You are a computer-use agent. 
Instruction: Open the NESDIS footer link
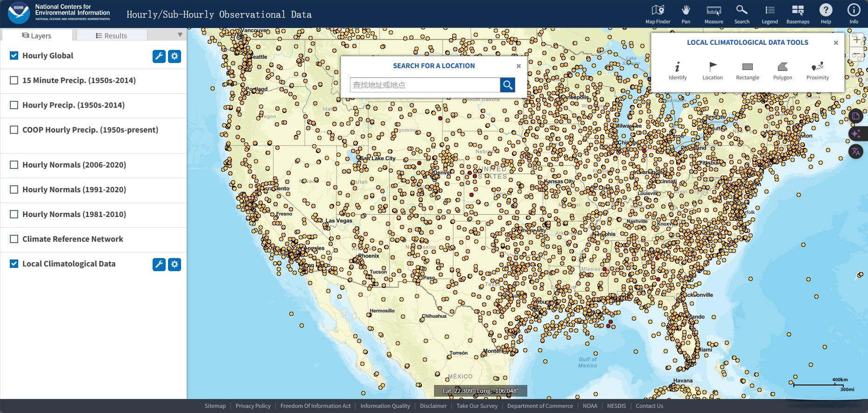click(x=616, y=406)
